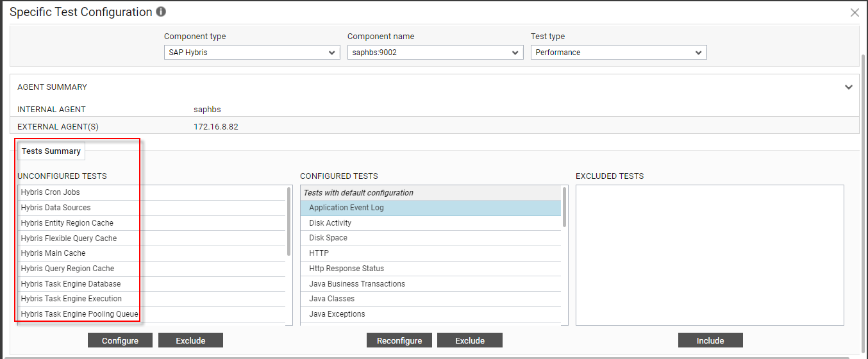Click the external agent IP 172.16.8.82
The width and height of the screenshot is (868, 359).
[x=216, y=127]
